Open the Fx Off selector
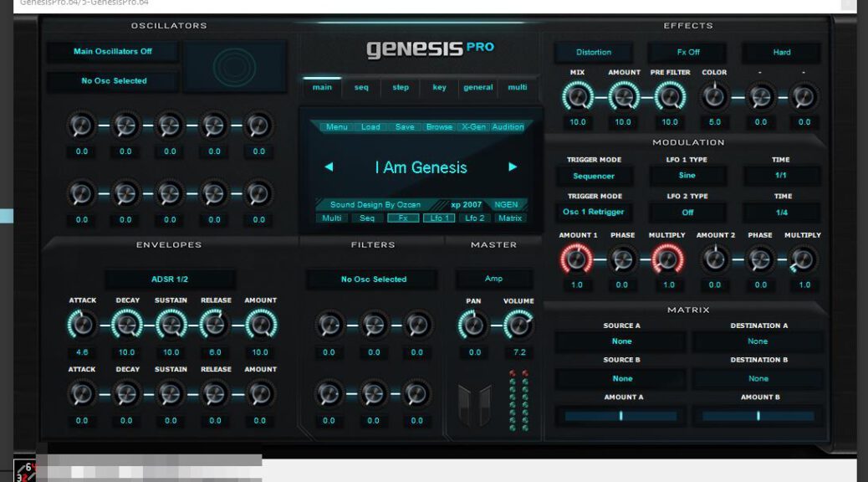Screen dimensions: 868x482 [x=688, y=52]
